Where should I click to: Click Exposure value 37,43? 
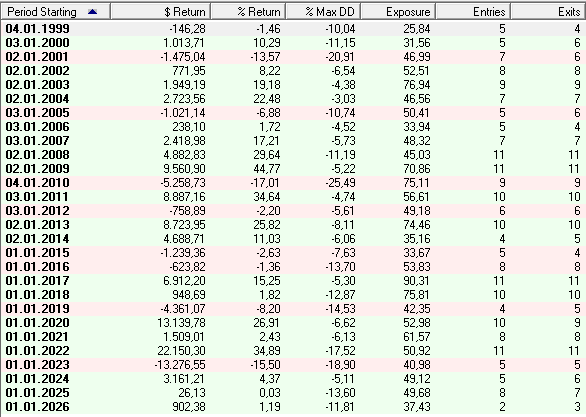tap(417, 407)
